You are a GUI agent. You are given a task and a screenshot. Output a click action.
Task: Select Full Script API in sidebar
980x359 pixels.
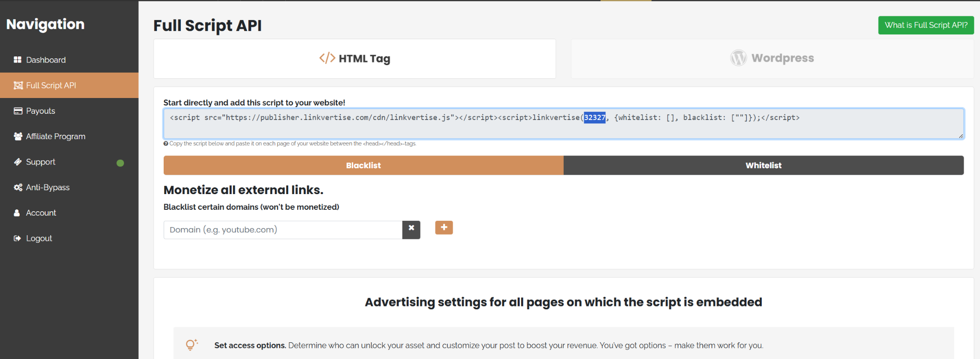pyautogui.click(x=69, y=85)
